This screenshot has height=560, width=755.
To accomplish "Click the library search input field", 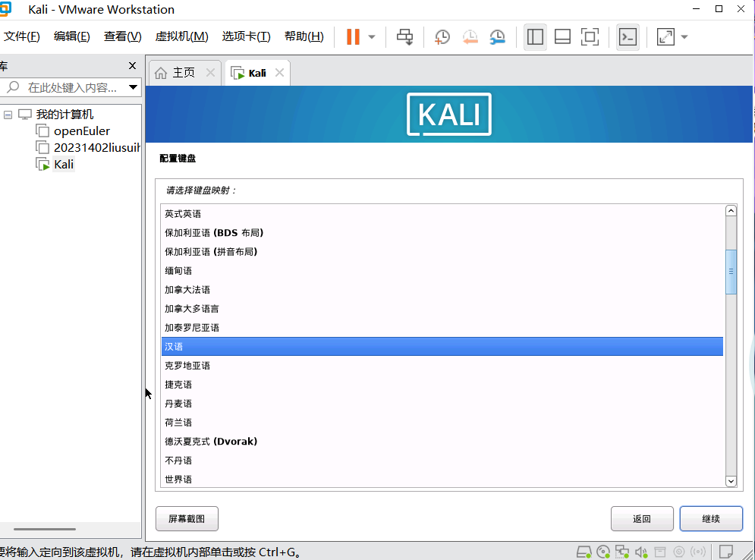I will pyautogui.click(x=71, y=87).
